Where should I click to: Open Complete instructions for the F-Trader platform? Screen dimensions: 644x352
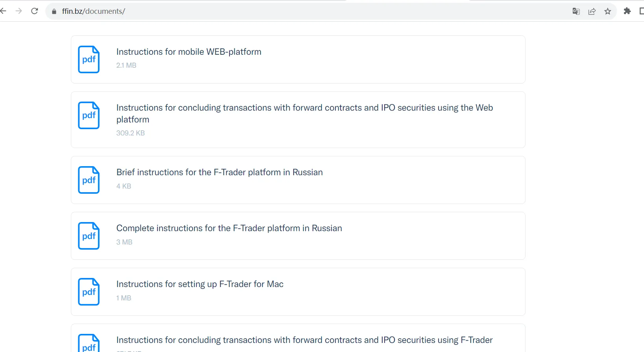point(229,228)
